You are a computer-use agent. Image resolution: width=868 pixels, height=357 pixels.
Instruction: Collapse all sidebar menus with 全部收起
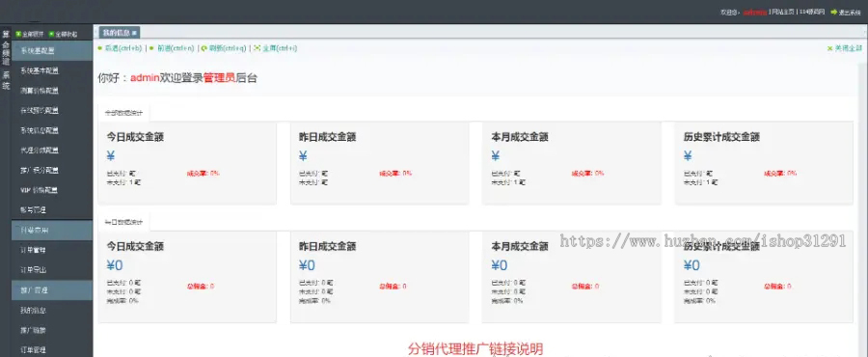(x=63, y=34)
